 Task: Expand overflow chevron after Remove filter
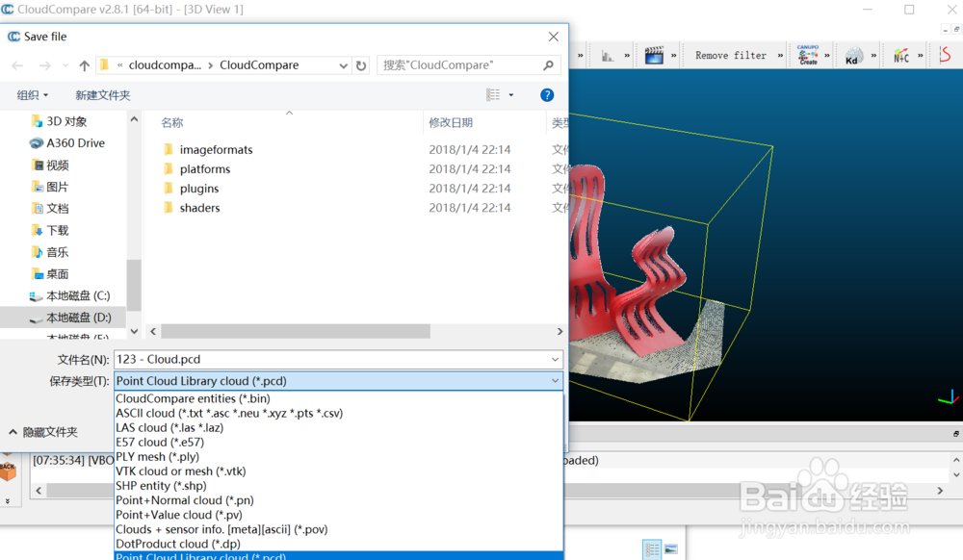(780, 55)
